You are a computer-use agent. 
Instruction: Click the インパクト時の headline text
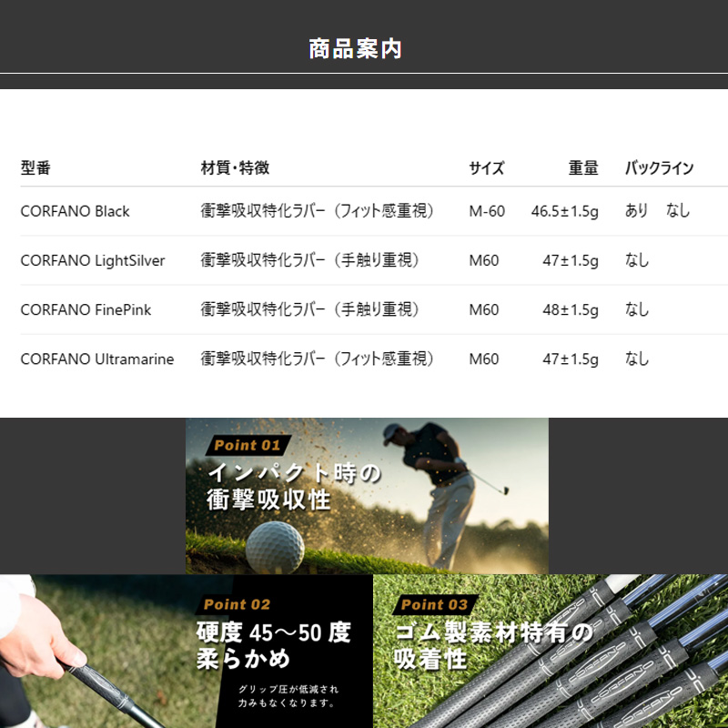294,473
